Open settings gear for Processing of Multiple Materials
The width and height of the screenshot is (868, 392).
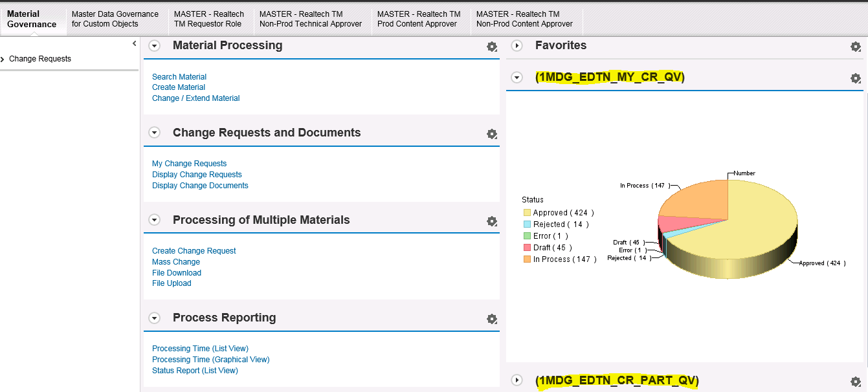click(492, 221)
